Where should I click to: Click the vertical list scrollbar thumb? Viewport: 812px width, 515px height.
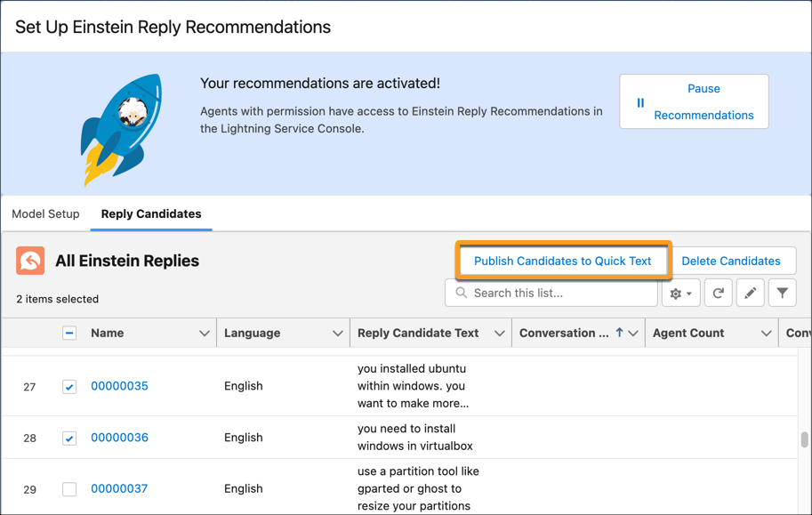click(804, 439)
